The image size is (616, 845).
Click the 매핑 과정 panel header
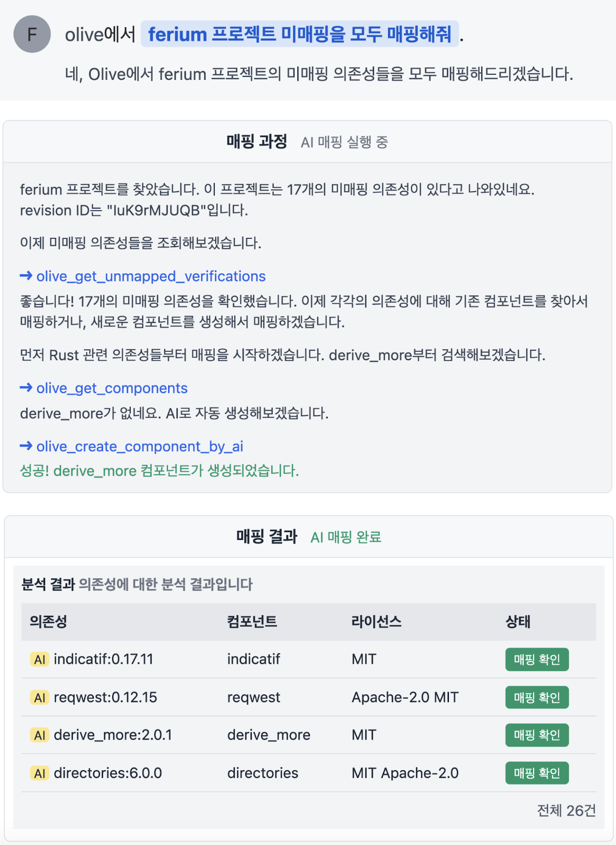(257, 142)
